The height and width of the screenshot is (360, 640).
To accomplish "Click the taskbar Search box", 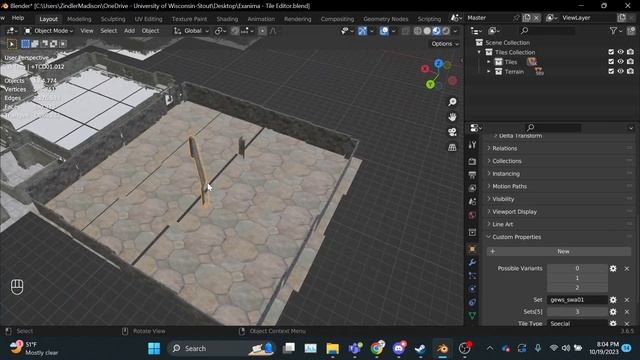I will 223,349.
